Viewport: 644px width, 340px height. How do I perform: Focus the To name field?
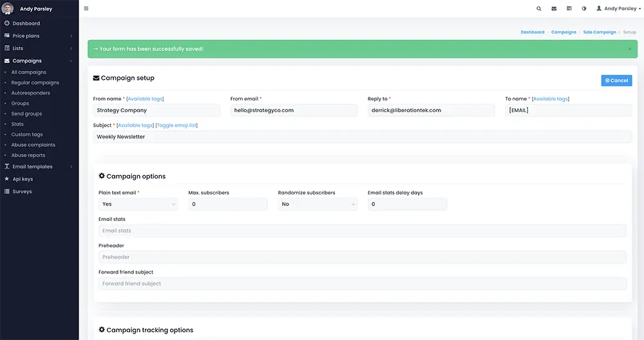tap(569, 110)
